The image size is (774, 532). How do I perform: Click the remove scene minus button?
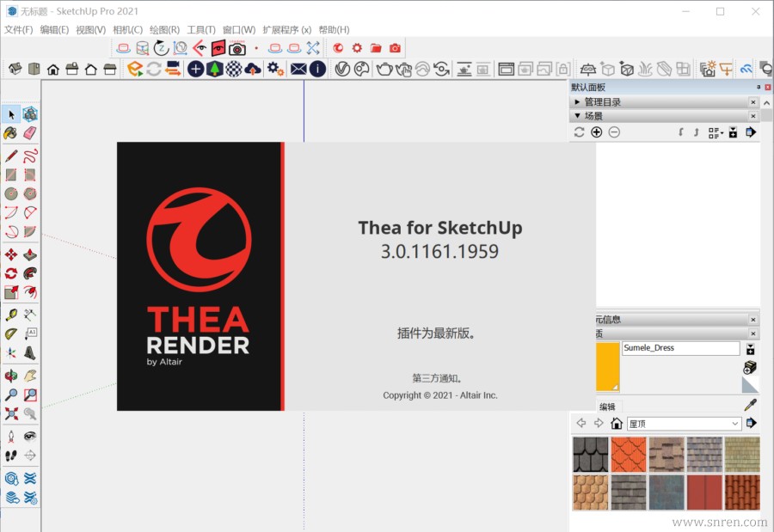click(614, 132)
